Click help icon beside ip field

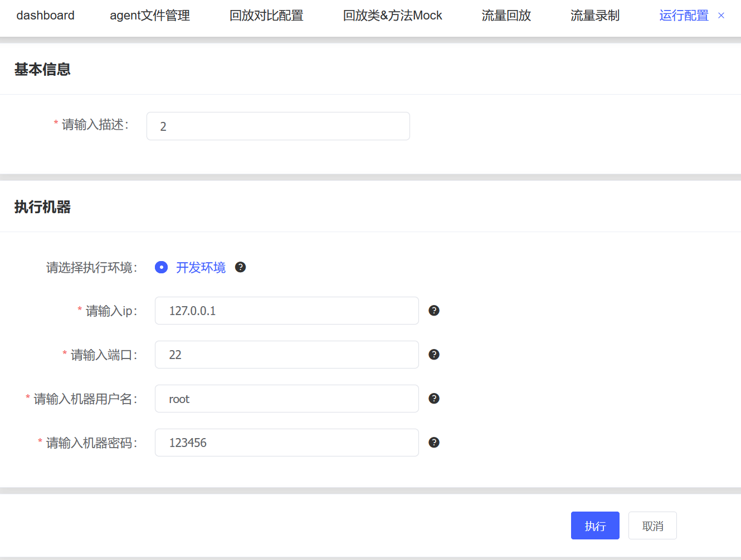pos(434,311)
